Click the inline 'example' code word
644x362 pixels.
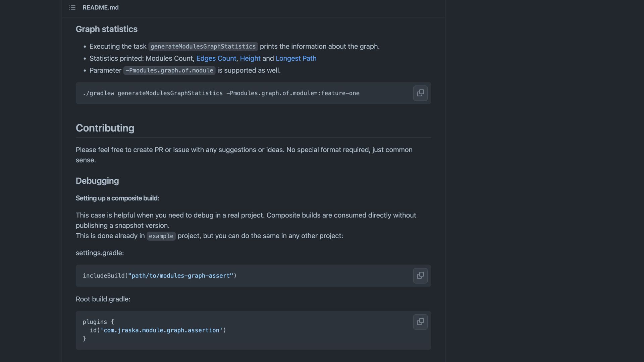161,236
